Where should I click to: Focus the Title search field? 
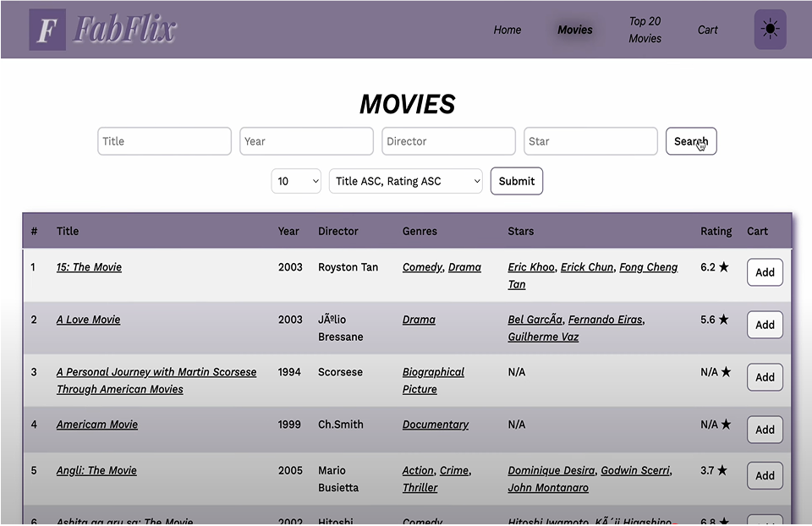164,141
